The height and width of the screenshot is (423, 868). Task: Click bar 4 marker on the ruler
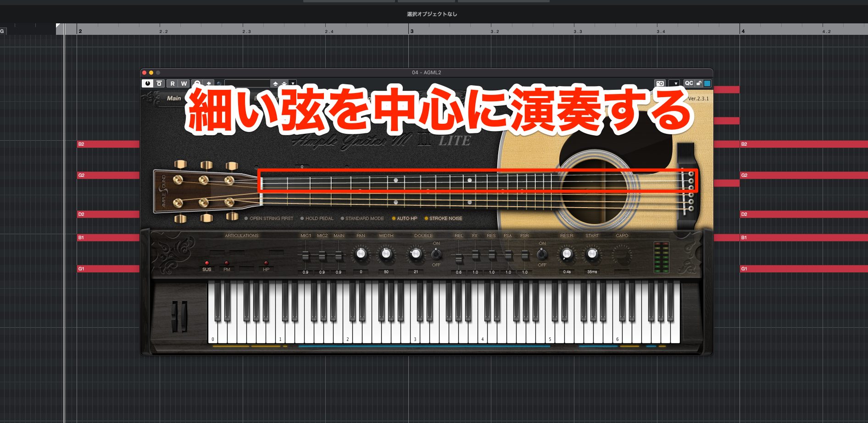point(743,31)
